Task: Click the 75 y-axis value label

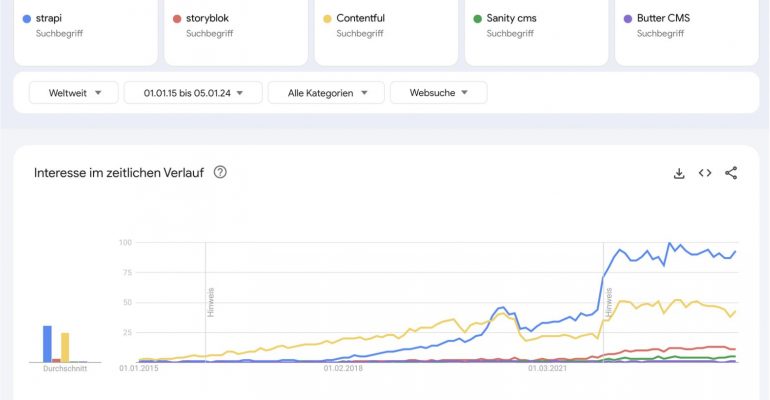Action: tap(127, 272)
